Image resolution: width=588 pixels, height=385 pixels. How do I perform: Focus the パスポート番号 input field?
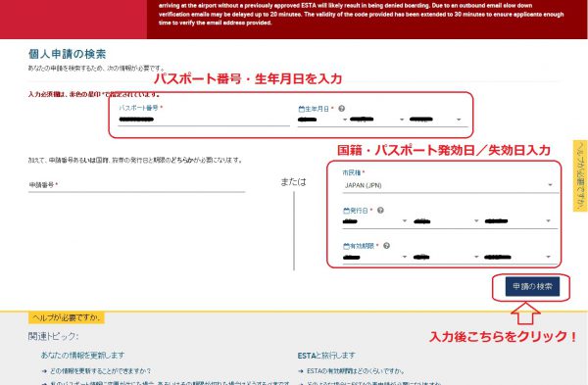[204, 120]
